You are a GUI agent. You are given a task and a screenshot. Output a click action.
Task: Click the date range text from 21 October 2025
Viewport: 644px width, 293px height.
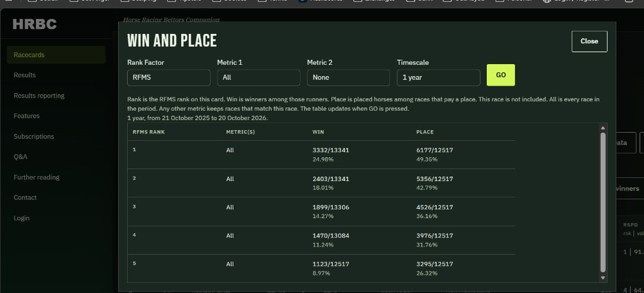(197, 118)
